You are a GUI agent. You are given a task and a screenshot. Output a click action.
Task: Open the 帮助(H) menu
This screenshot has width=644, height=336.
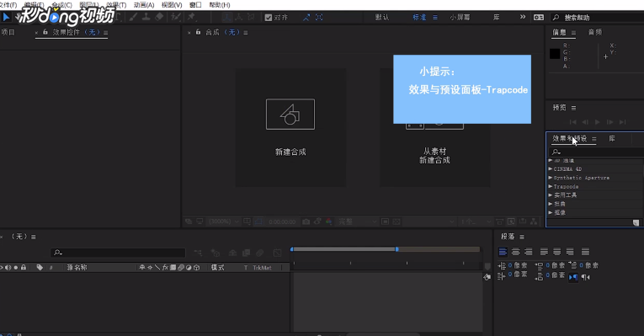tap(220, 5)
